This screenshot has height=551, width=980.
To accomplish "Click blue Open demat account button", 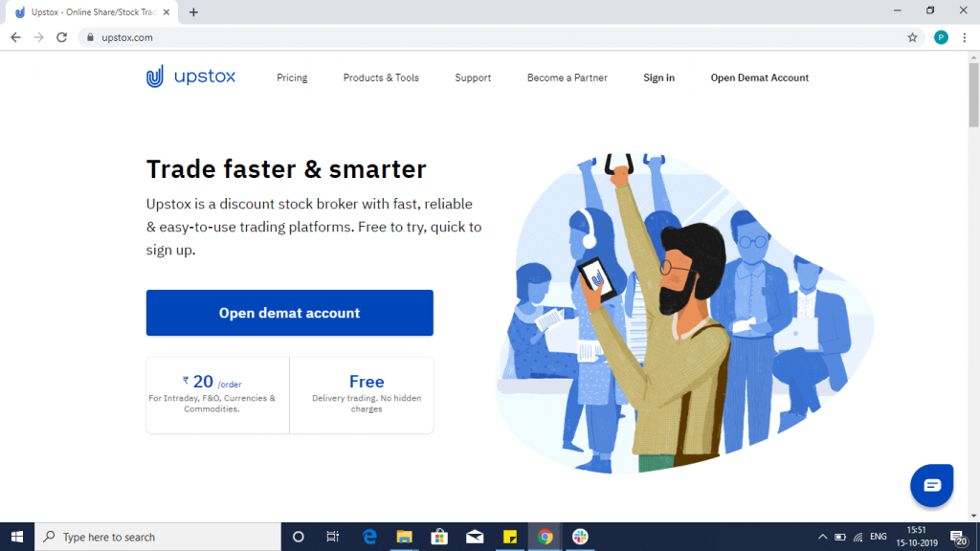I will pos(289,313).
